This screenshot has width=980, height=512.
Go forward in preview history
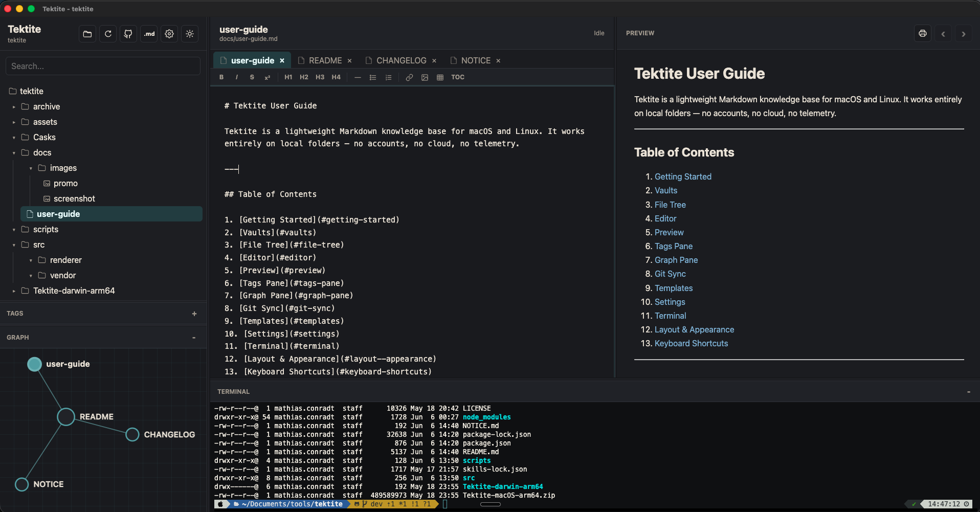pos(964,34)
